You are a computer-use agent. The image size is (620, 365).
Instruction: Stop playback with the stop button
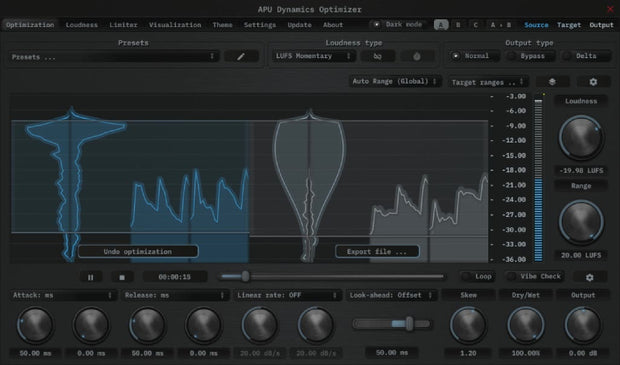tap(122, 277)
